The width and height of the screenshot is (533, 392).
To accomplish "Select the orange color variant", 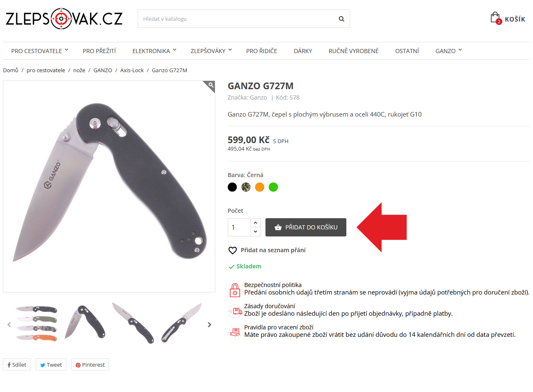I will point(260,187).
